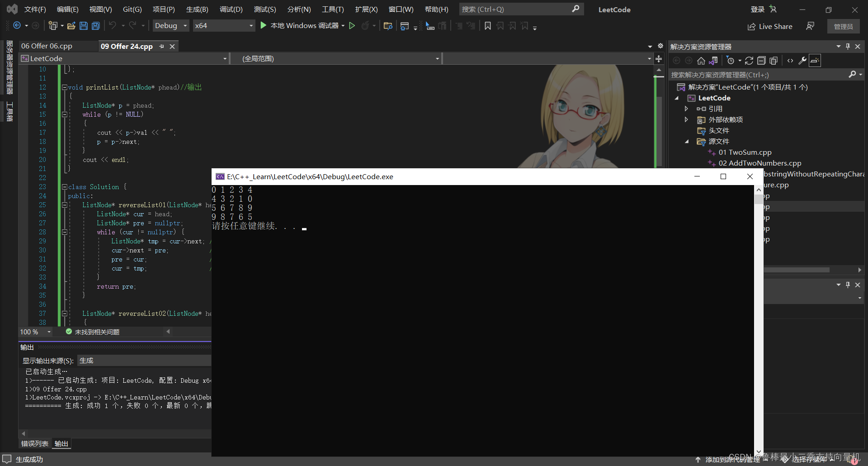Image resolution: width=868 pixels, height=466 pixels.
Task: Click the navigate backward arrow icon
Action: tap(17, 26)
